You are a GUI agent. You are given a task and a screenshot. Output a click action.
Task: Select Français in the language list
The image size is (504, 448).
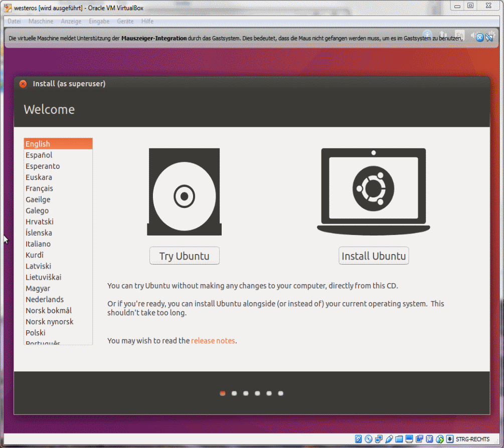pos(58,188)
